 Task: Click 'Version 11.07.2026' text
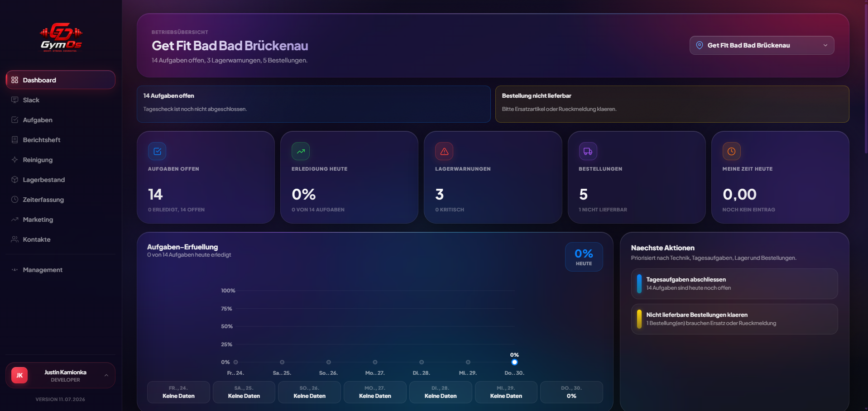pyautogui.click(x=60, y=399)
